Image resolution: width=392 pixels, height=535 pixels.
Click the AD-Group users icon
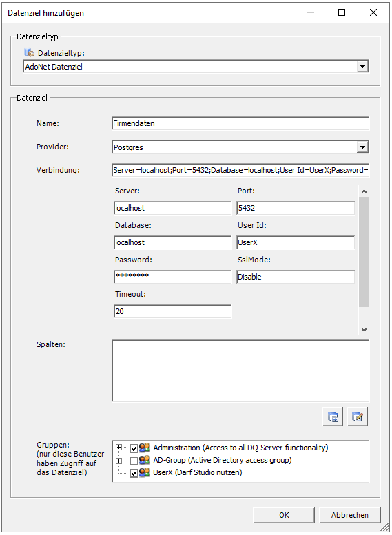145,460
